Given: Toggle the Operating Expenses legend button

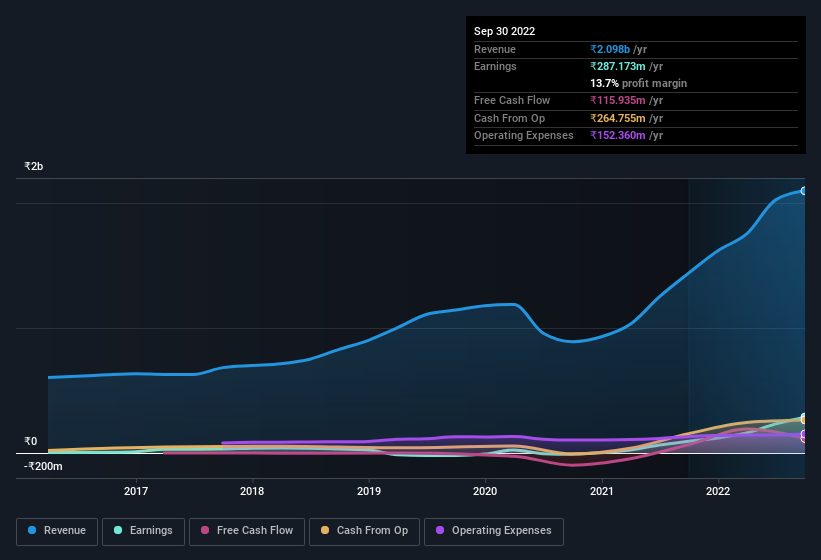Looking at the screenshot, I should click(493, 531).
